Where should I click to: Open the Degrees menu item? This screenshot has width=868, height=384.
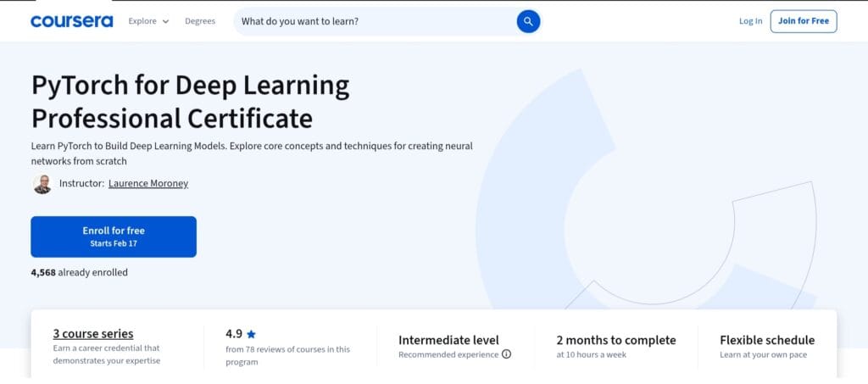(x=200, y=21)
